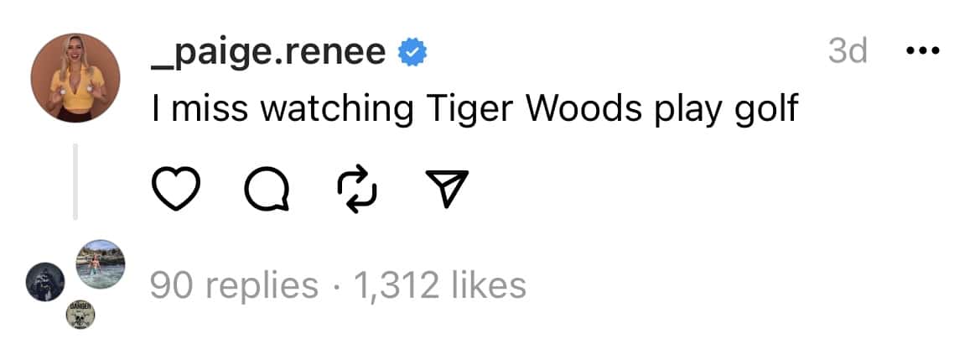View the 90 replies
The image size is (980, 360).
click(234, 285)
